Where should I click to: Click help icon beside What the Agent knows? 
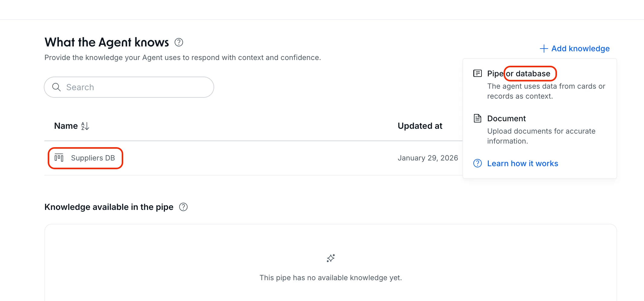click(179, 42)
